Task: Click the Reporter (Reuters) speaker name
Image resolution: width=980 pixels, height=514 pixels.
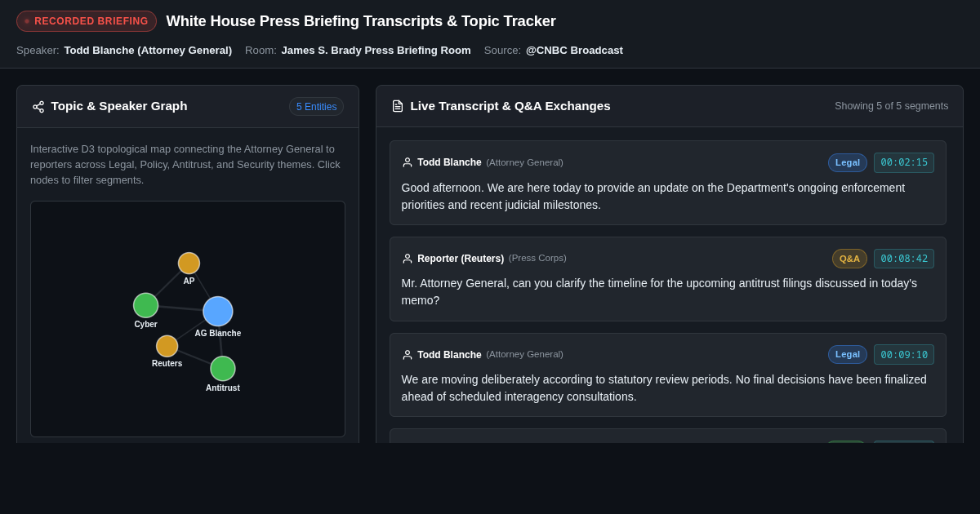Action: point(461,259)
